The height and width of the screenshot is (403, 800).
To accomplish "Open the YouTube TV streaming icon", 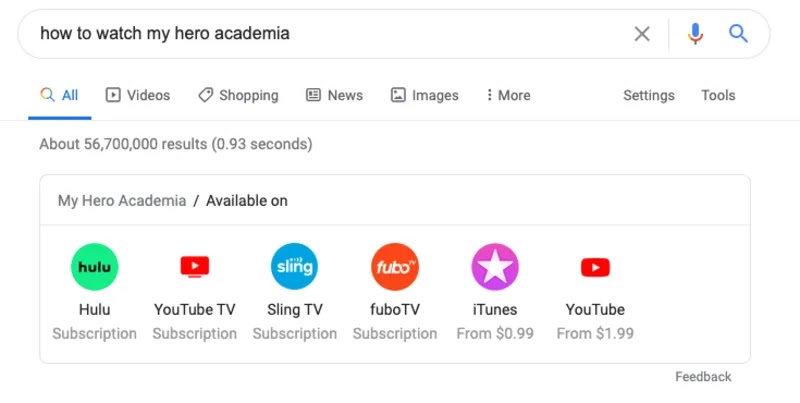I will click(195, 267).
